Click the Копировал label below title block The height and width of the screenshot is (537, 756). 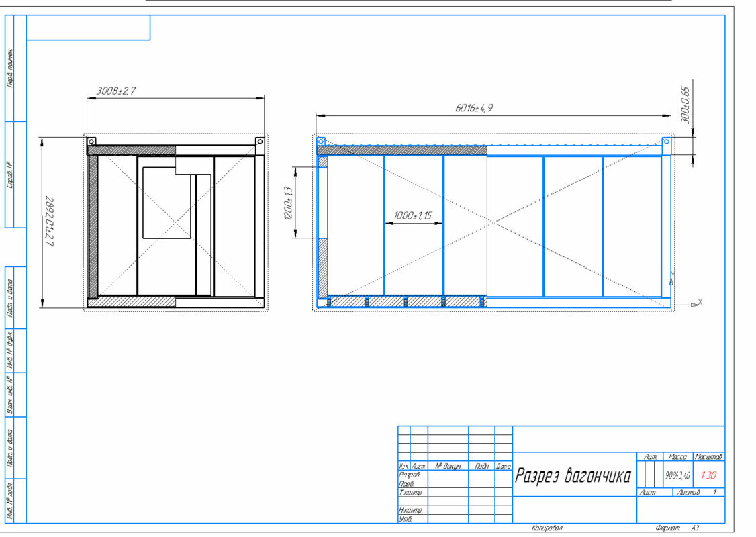(x=546, y=529)
